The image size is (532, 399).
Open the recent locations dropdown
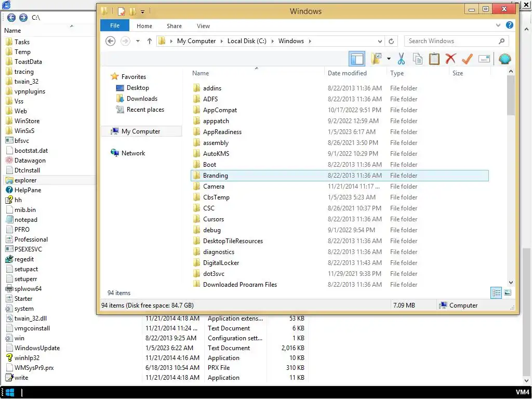tap(138, 41)
